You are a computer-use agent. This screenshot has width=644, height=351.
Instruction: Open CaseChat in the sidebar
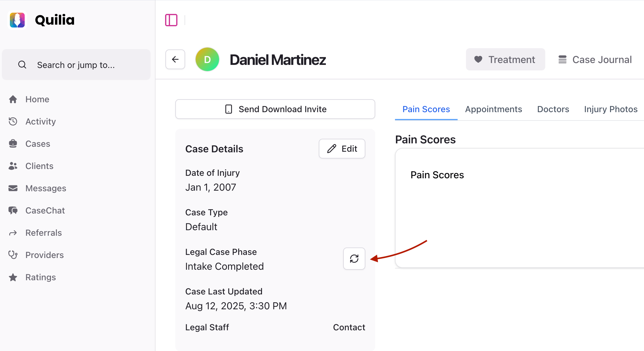coord(45,210)
